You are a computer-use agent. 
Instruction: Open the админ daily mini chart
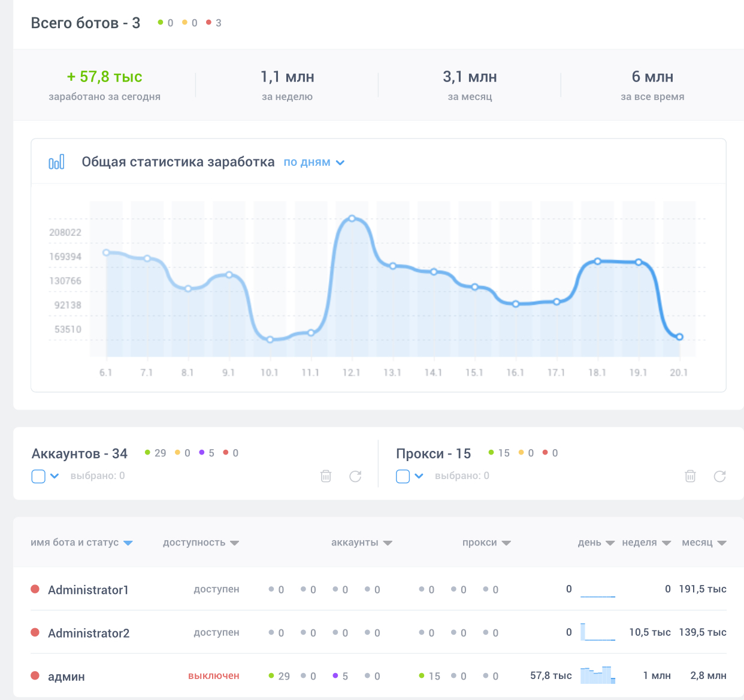pos(597,675)
